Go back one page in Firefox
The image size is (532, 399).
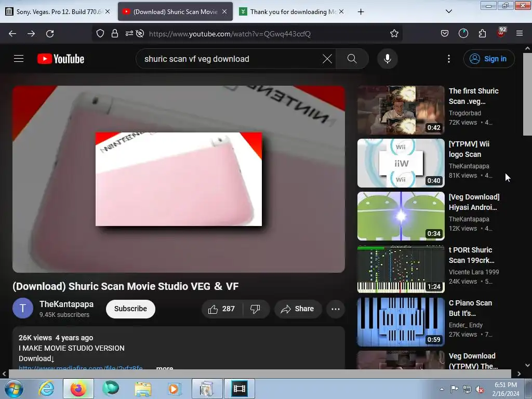click(x=12, y=34)
